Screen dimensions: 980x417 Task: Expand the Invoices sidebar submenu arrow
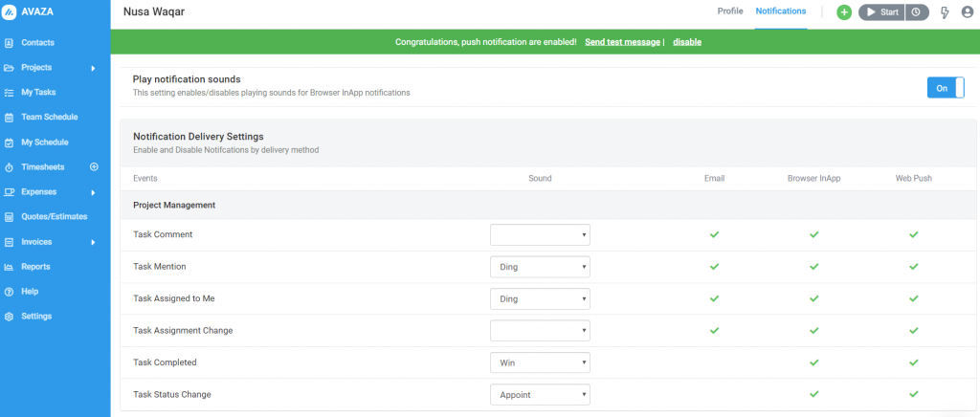[x=93, y=242]
